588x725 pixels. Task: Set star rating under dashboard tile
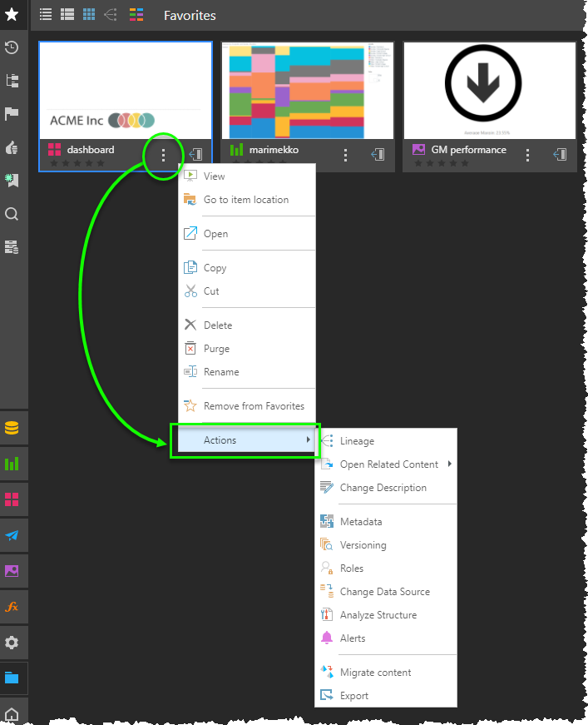tap(77, 163)
